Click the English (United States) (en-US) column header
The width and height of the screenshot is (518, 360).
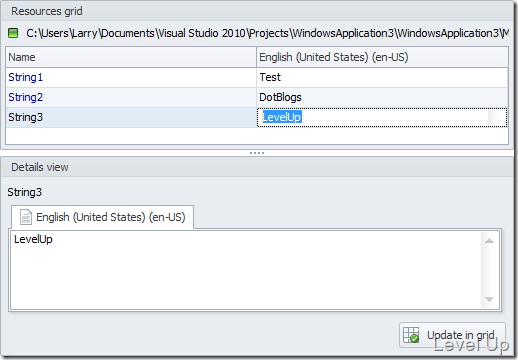(x=382, y=57)
